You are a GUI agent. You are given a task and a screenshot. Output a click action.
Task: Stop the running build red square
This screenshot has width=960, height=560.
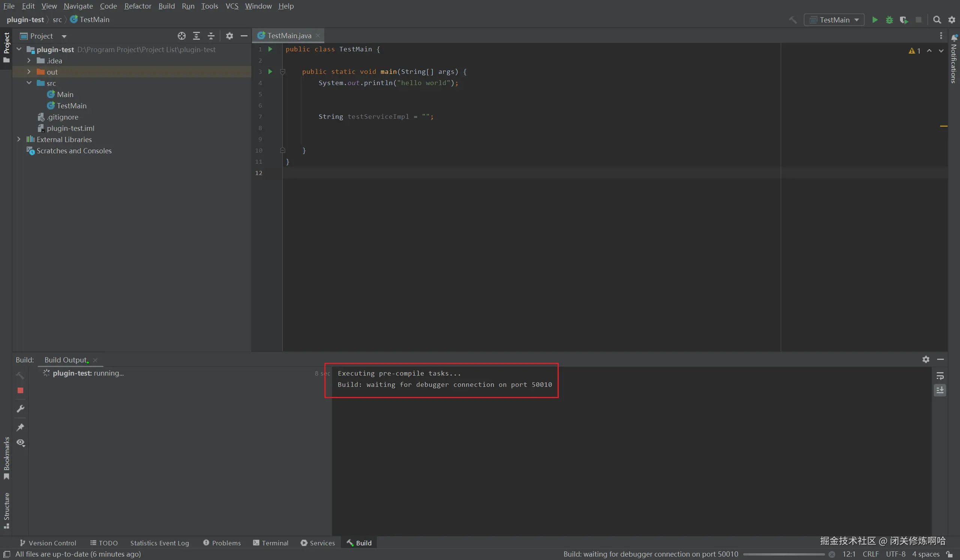point(21,390)
